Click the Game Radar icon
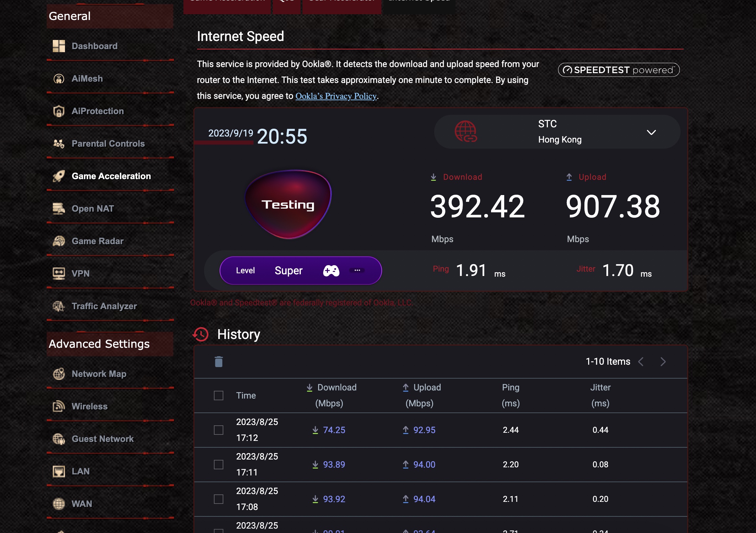The image size is (756, 533). pos(59,241)
